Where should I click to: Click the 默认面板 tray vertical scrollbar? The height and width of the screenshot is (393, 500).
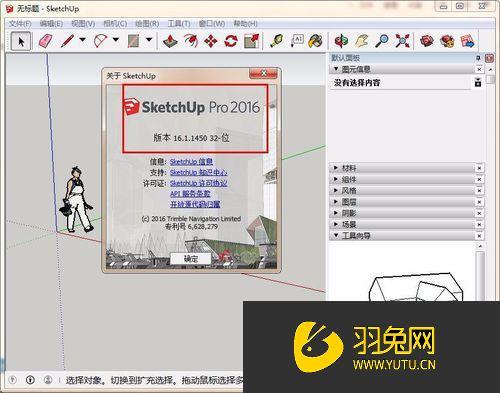490,80
